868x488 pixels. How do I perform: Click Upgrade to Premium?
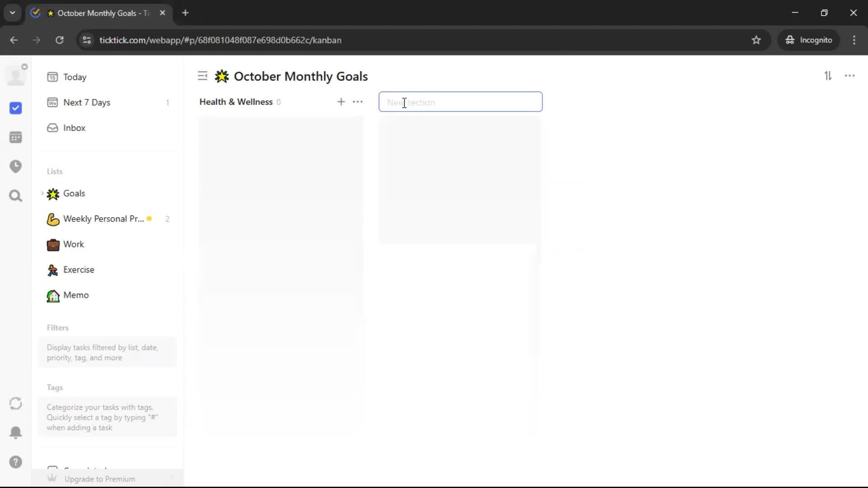[99, 479]
